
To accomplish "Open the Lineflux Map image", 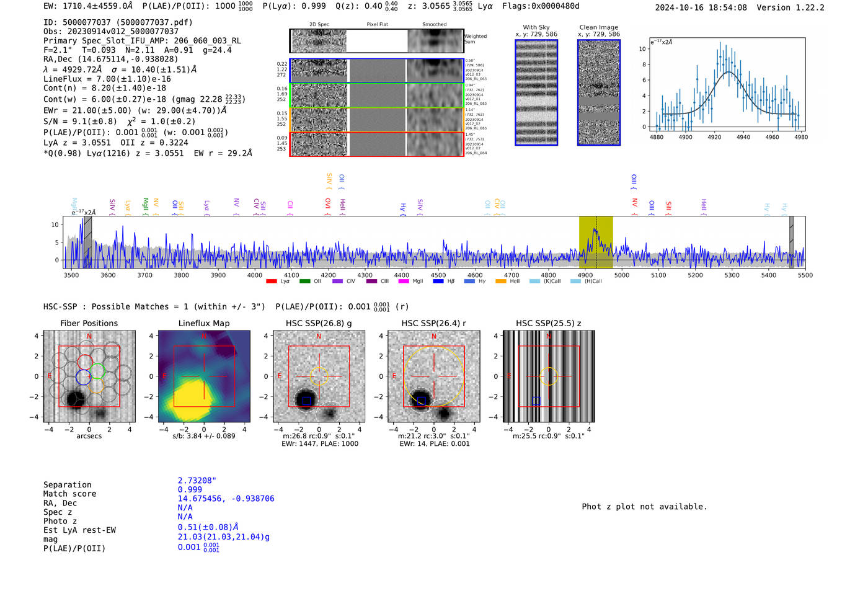I will [x=204, y=376].
